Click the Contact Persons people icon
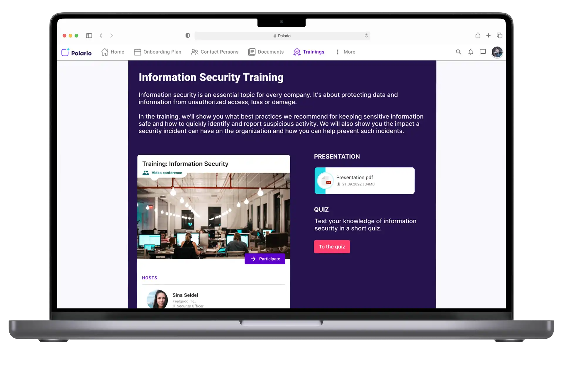563x392 pixels. [x=194, y=52]
